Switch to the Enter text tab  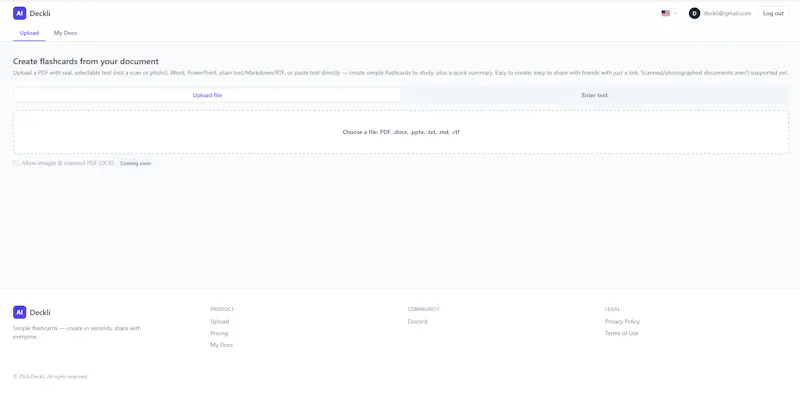594,95
